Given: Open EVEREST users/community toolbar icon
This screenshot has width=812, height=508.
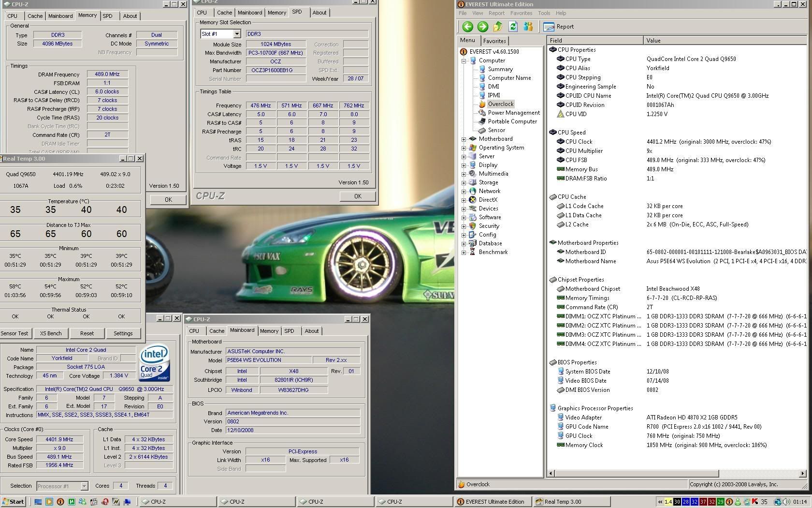Looking at the screenshot, I should tap(528, 27).
